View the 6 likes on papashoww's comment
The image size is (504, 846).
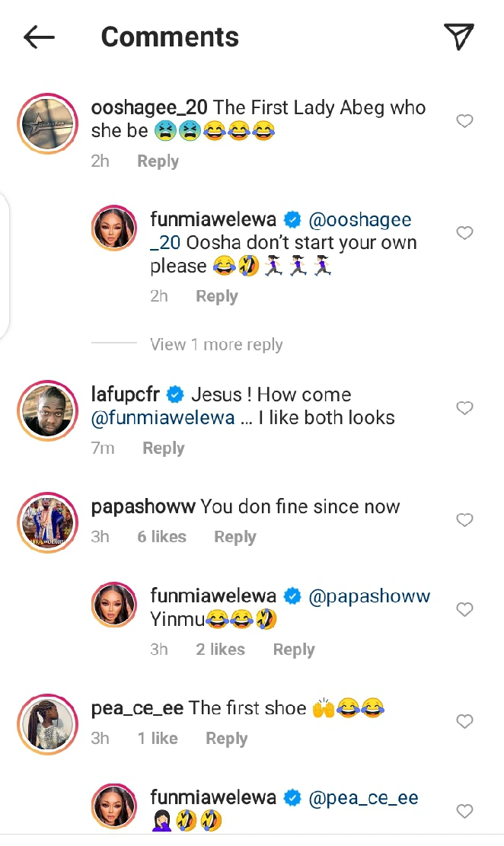[161, 537]
